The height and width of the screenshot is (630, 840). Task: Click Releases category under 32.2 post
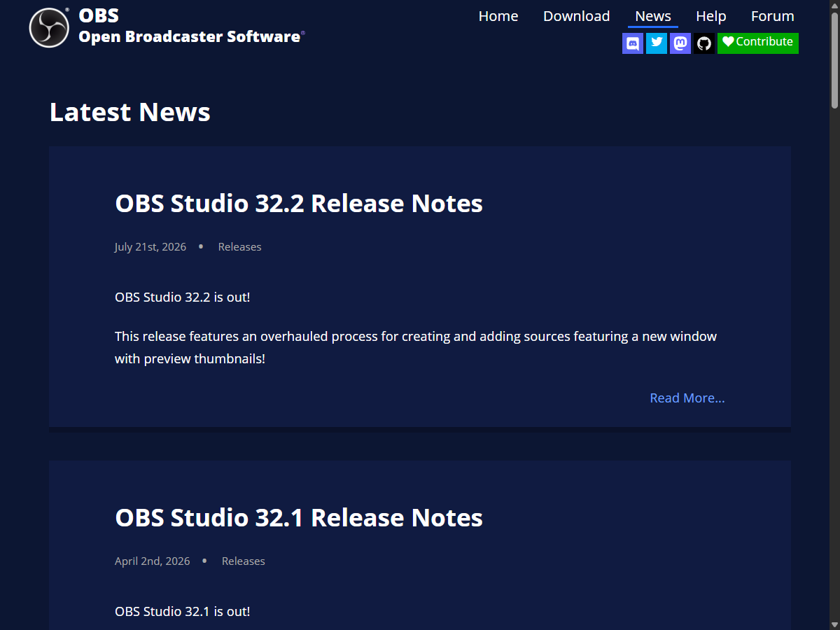click(239, 246)
